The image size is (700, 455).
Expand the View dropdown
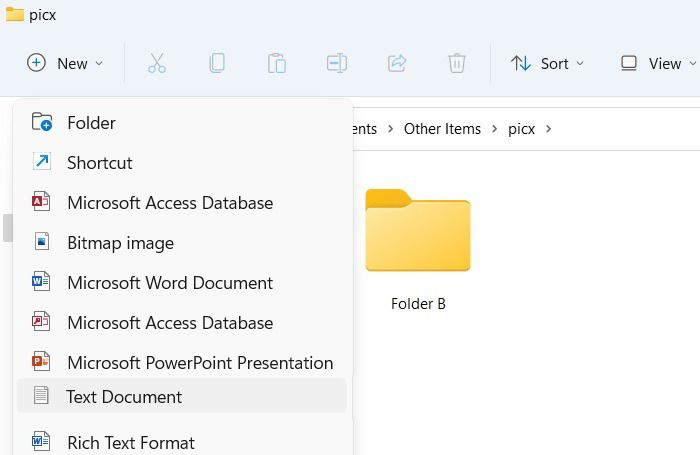[x=658, y=63]
